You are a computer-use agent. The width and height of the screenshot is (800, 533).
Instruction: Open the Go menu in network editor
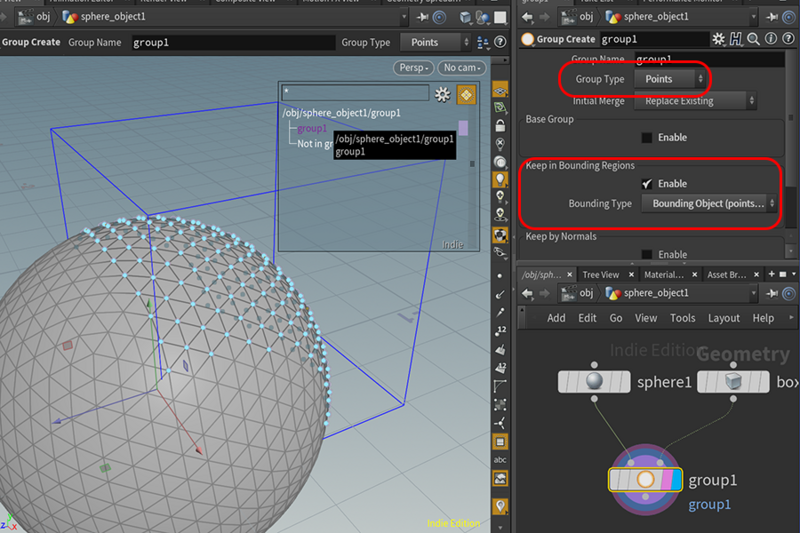coord(616,318)
